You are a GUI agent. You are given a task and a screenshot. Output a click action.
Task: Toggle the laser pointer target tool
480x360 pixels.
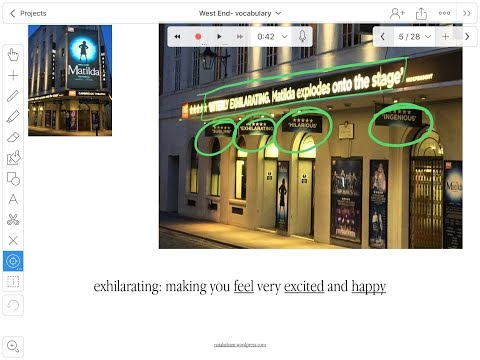[x=13, y=261]
